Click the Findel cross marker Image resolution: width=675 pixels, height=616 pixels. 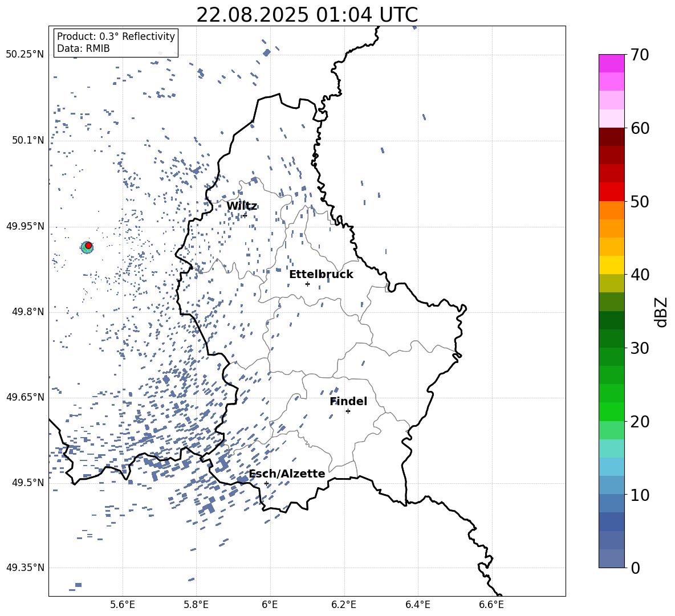[348, 411]
